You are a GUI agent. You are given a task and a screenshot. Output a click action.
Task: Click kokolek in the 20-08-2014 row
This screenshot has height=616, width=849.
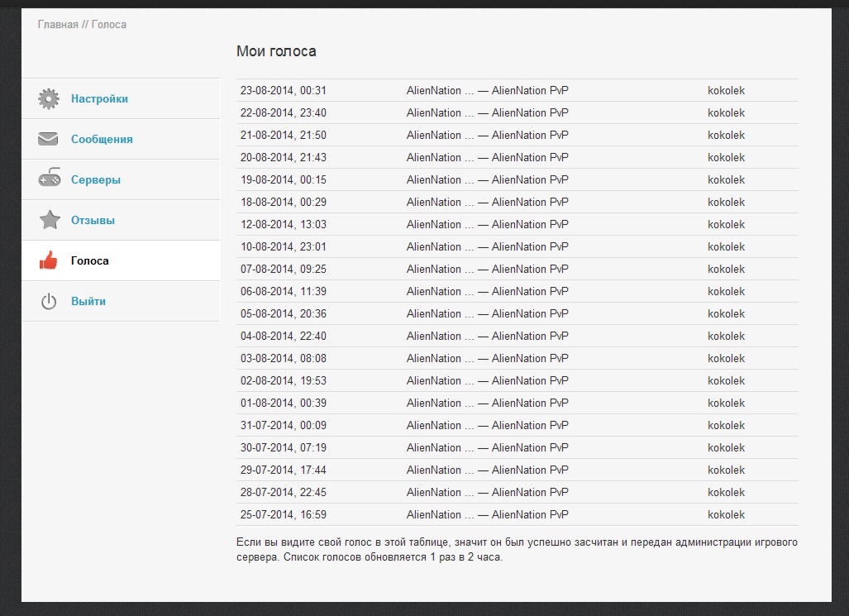pos(726,158)
